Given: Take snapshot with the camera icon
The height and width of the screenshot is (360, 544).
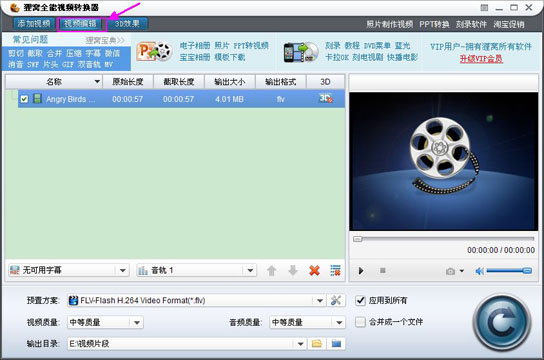Looking at the screenshot, I should 450,271.
